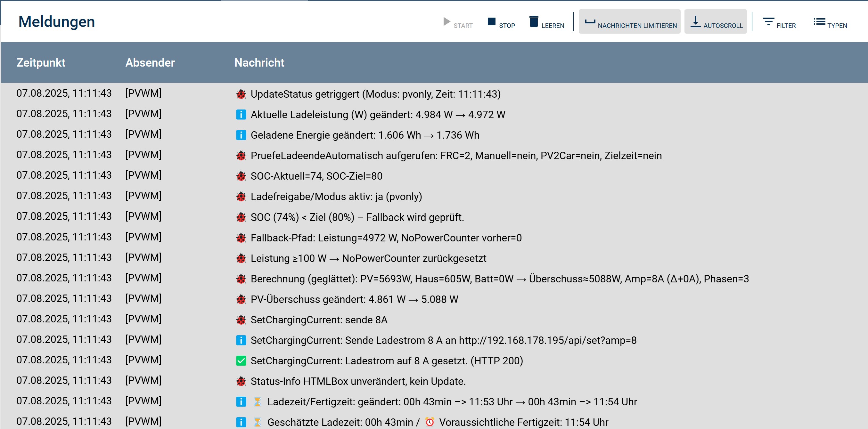
Task: Click bug icon next to SOC-Aktuell=74 message
Action: click(x=241, y=176)
